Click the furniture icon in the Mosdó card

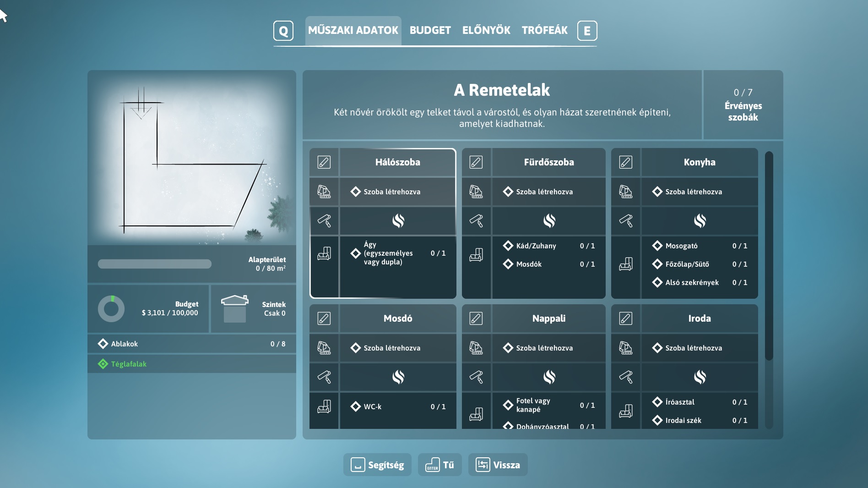[x=324, y=406]
